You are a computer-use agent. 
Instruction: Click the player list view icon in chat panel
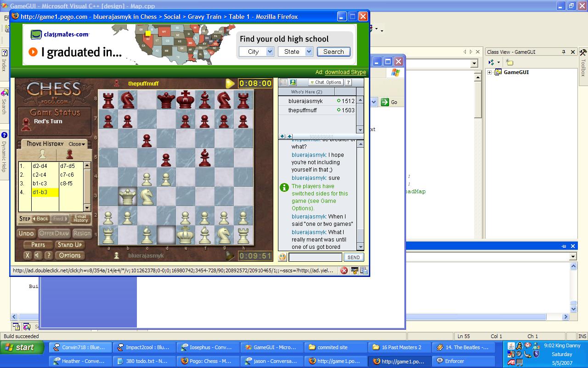pos(283,82)
